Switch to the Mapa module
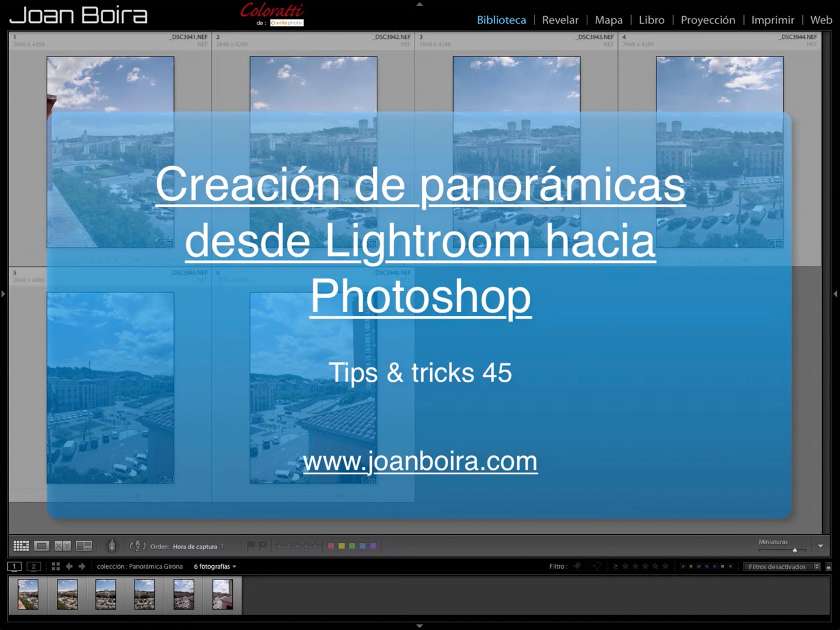Viewport: 840px width, 630px height. (x=608, y=20)
